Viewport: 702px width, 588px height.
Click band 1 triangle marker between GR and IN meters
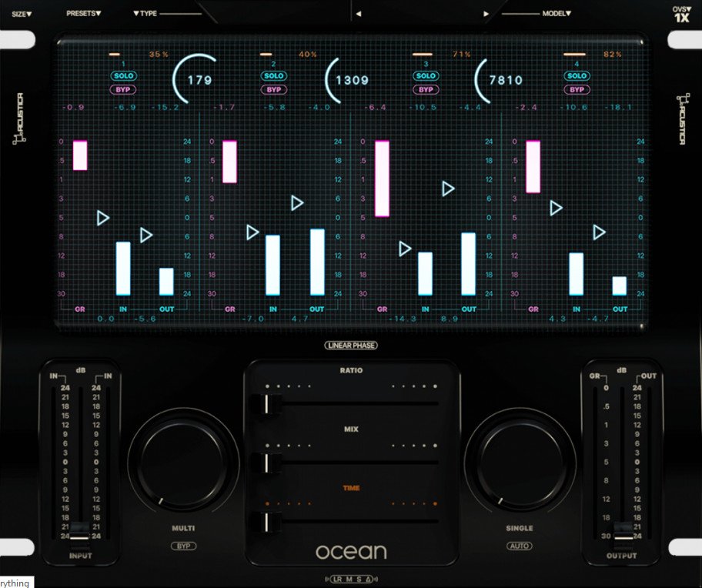click(103, 218)
